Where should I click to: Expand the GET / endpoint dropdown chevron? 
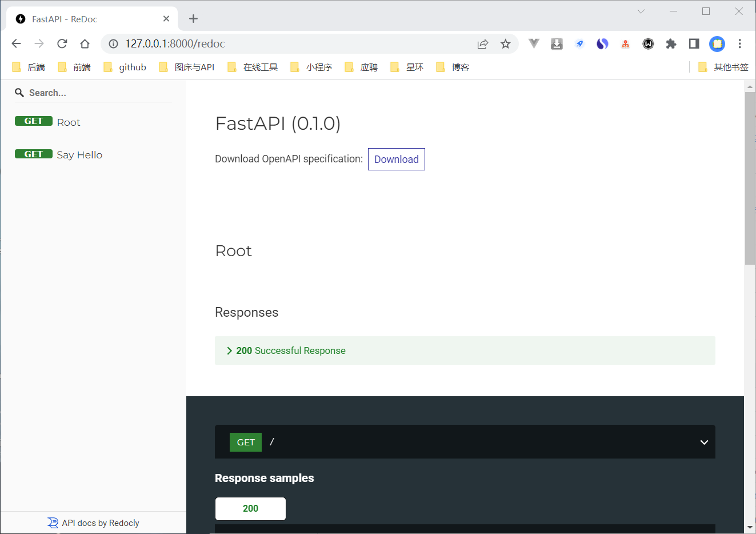point(704,442)
